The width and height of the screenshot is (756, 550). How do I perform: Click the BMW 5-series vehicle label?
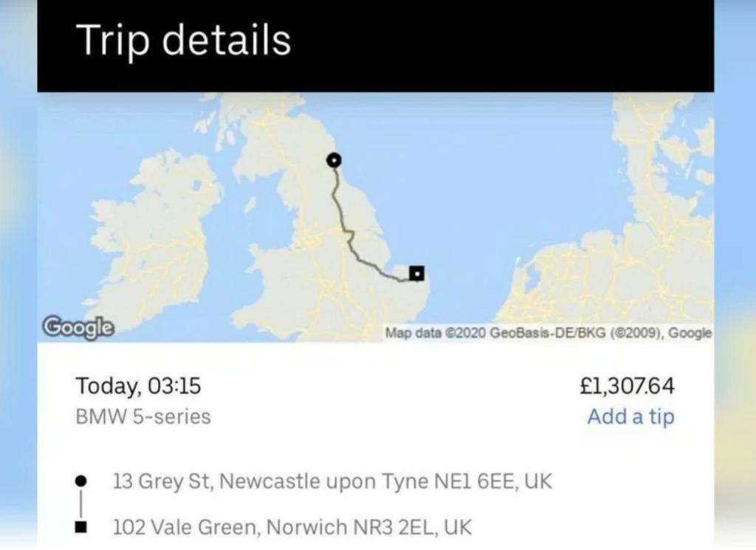(143, 416)
